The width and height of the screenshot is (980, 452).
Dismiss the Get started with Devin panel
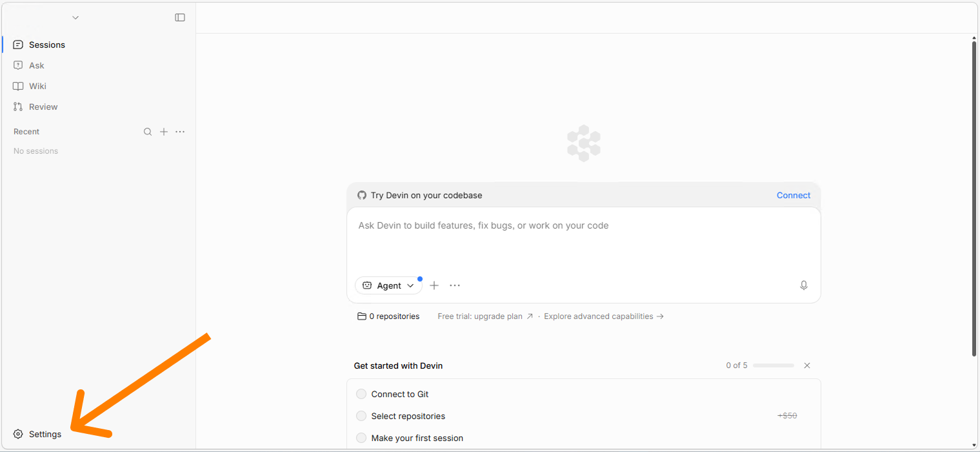point(806,365)
